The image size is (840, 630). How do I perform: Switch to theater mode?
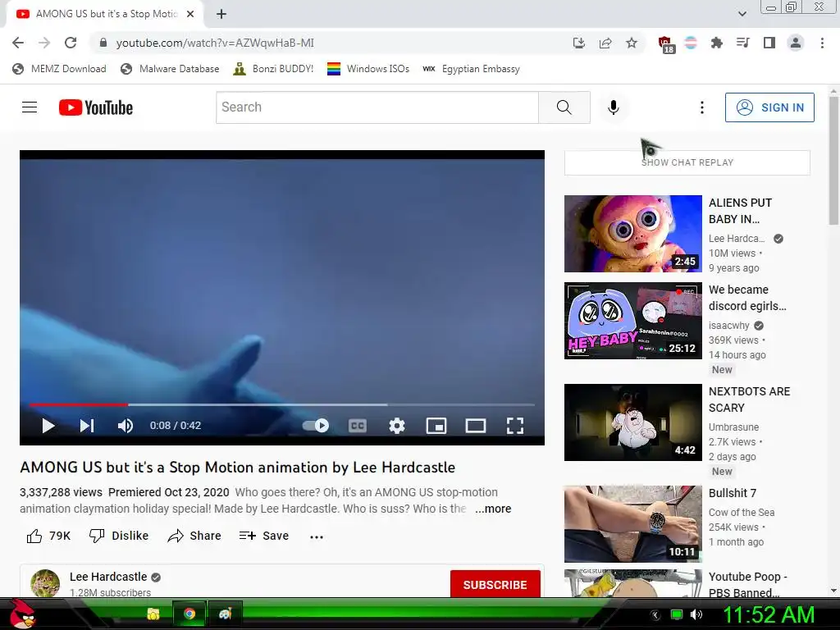click(476, 426)
